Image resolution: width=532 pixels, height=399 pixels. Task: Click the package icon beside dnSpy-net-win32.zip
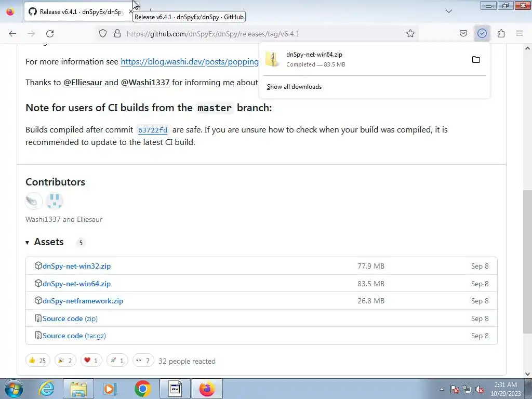tap(38, 265)
